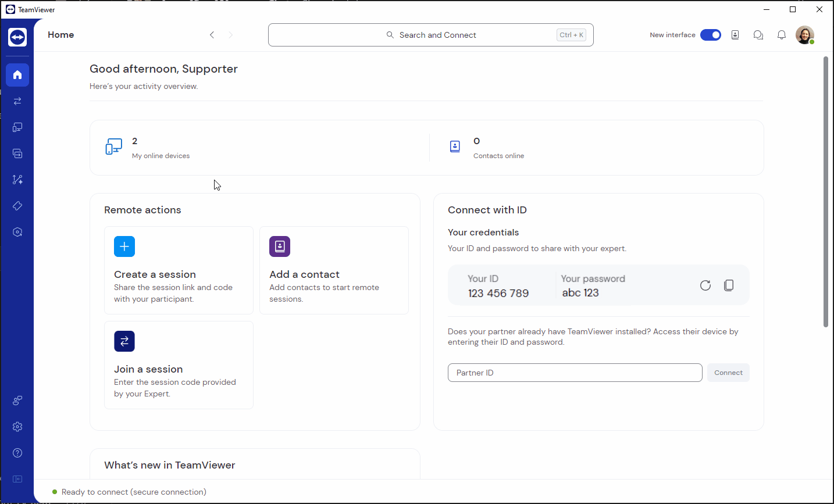834x504 pixels.
Task: Open the Sessions icon in sidebar
Action: [17, 153]
